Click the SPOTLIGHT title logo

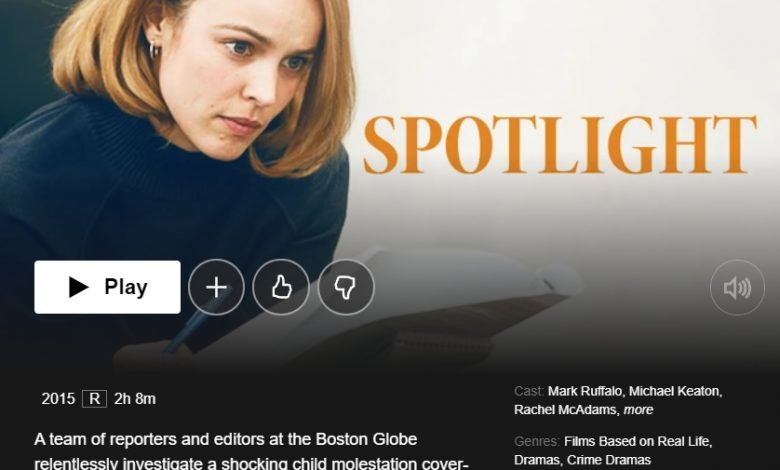[560, 145]
